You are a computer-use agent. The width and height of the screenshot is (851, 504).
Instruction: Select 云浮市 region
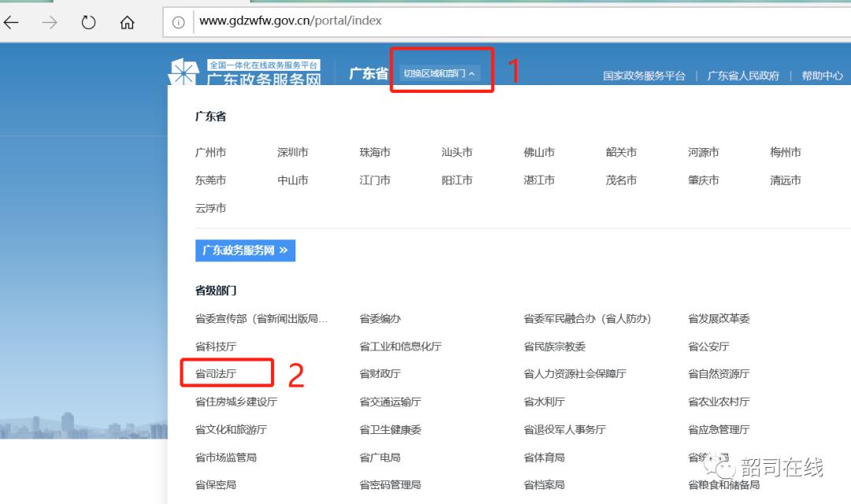[210, 209]
